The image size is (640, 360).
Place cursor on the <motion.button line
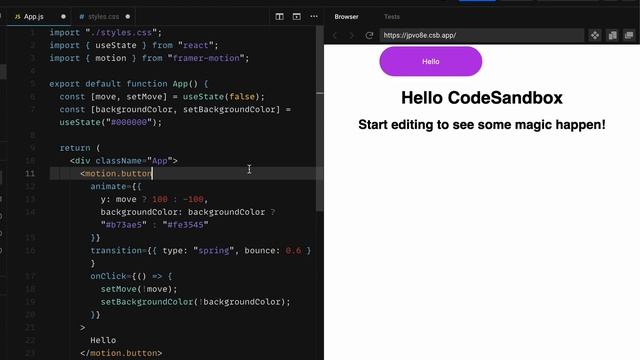coord(186,173)
